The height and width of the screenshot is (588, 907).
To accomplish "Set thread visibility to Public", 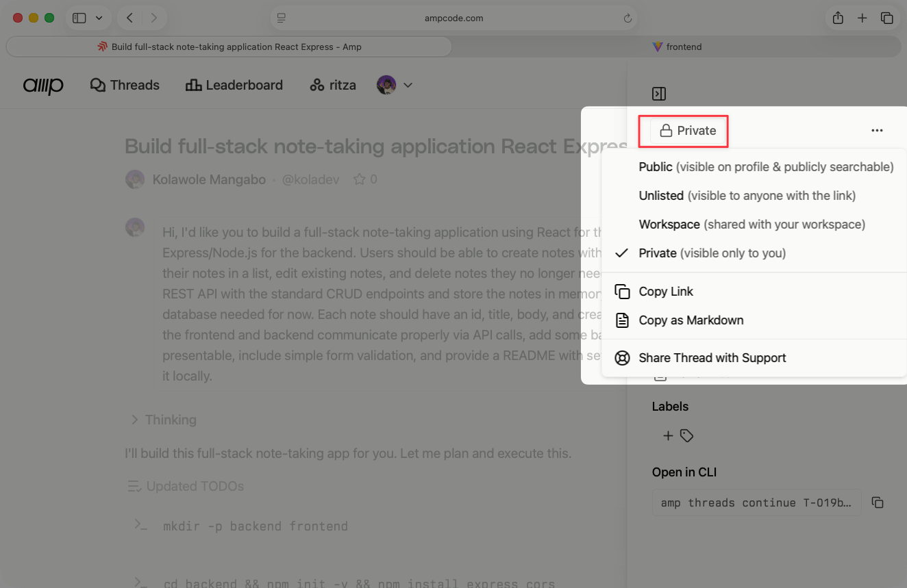I will click(x=656, y=166).
